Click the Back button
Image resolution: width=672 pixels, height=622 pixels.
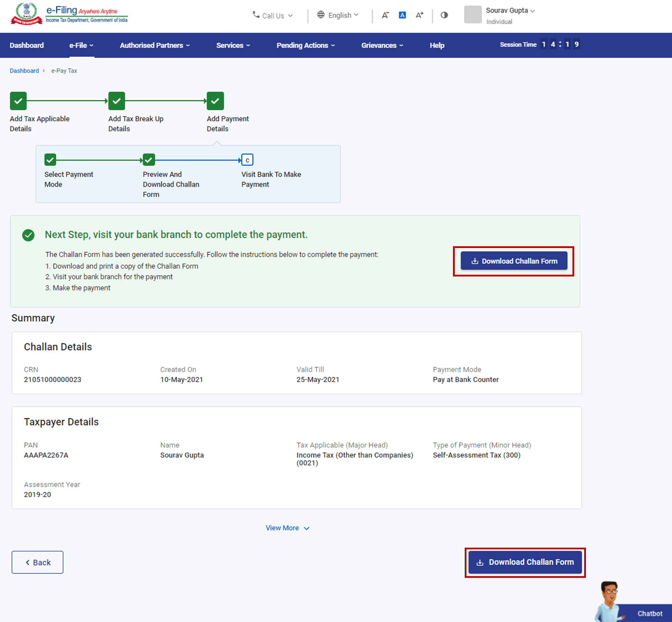pyautogui.click(x=37, y=562)
